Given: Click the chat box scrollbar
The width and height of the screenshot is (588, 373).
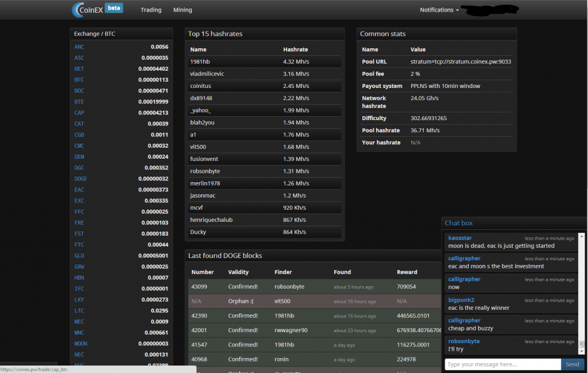Looking at the screenshot, I should (x=582, y=294).
